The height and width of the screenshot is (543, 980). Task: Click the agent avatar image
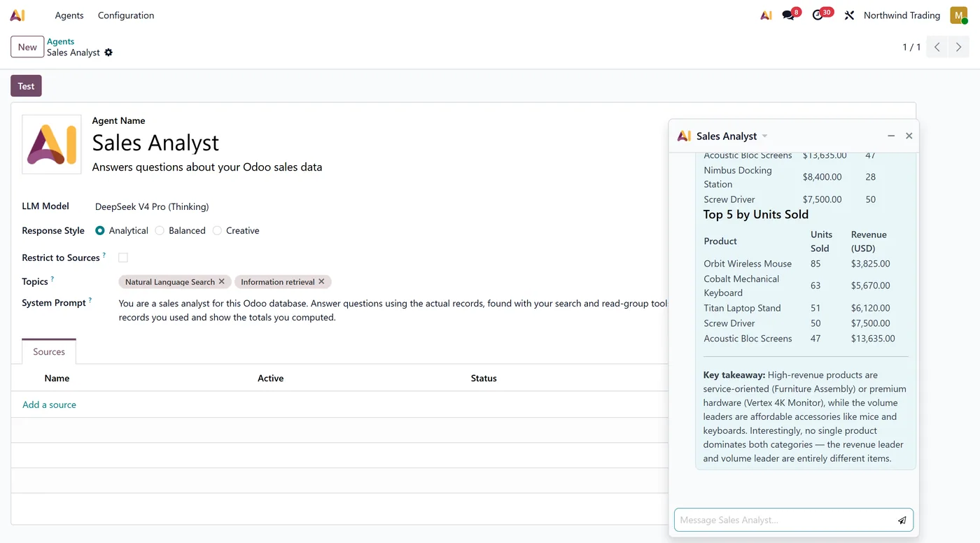pos(52,144)
